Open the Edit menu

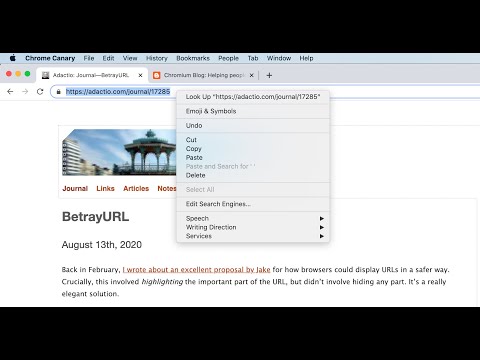tap(108, 58)
